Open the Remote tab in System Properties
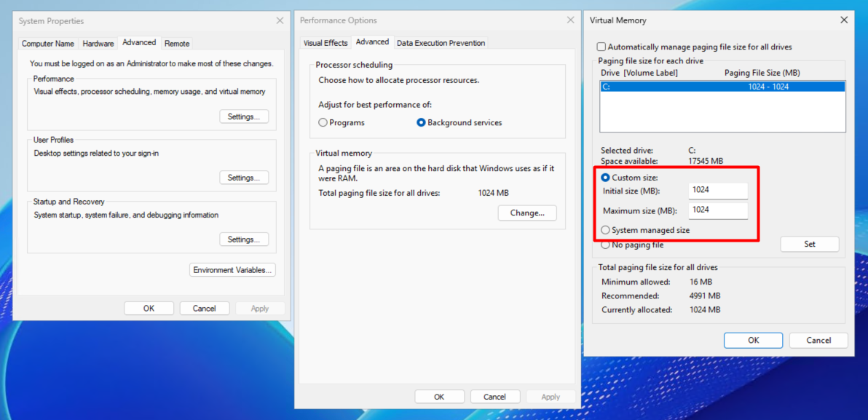868x420 pixels. [x=177, y=43]
